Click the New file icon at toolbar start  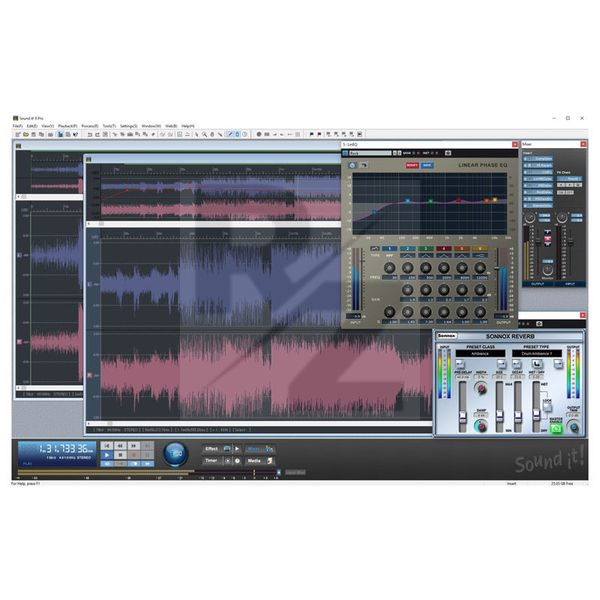[18, 134]
